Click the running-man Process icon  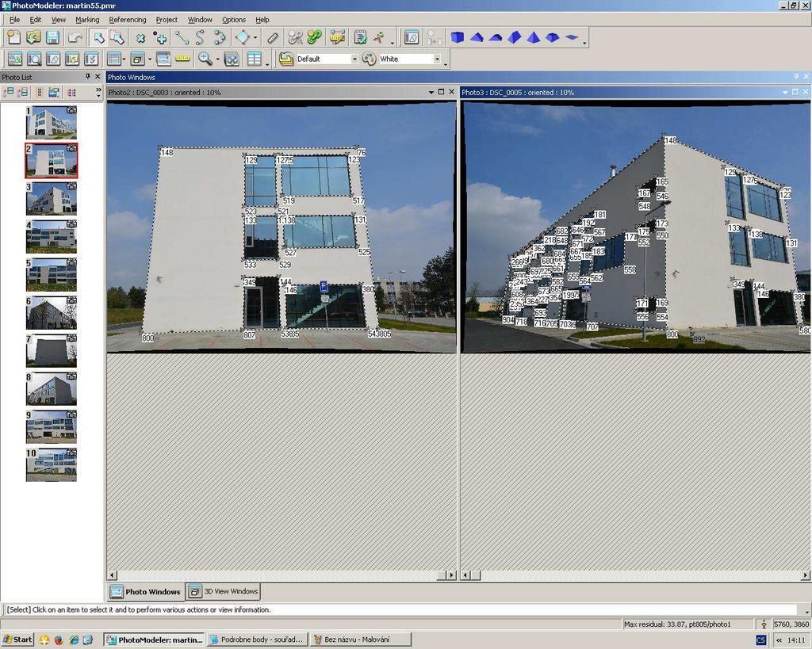coord(380,37)
